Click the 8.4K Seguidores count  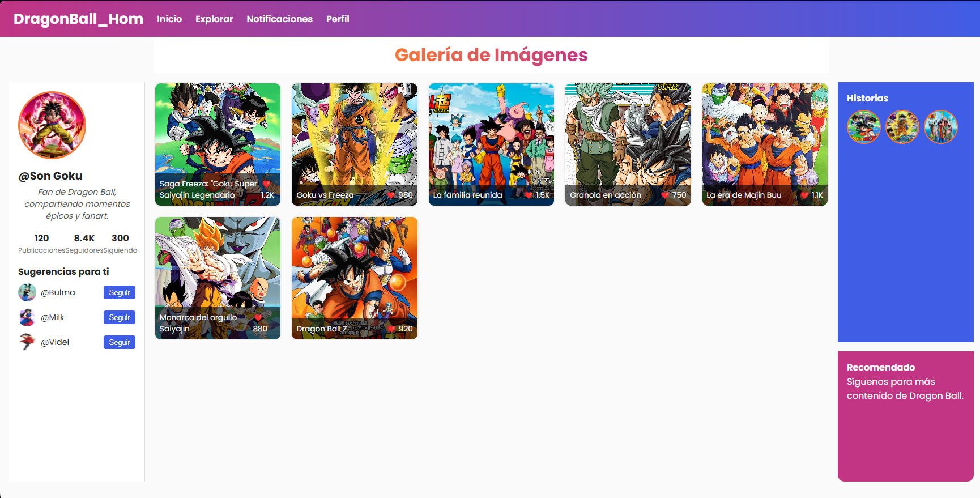coord(84,244)
